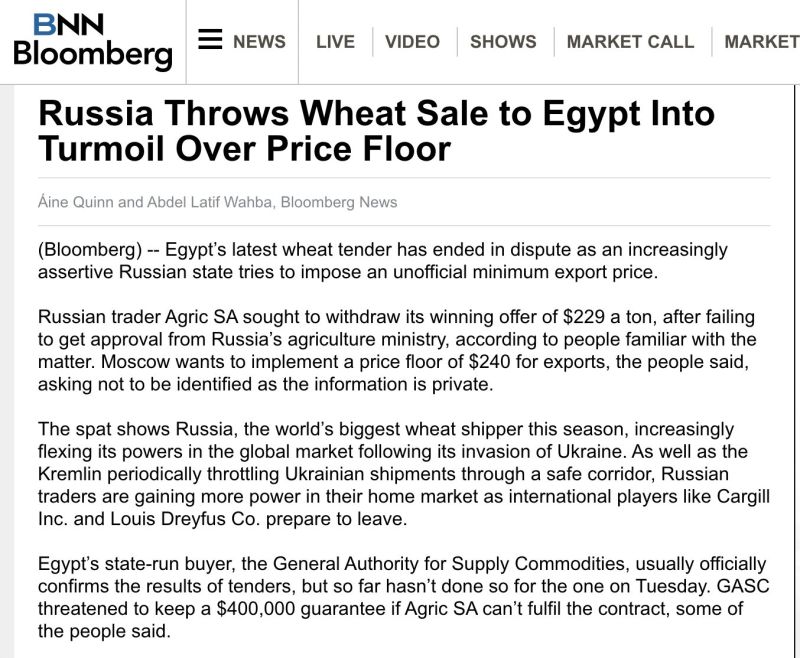Click the text 'General Authority for Supply Commodities'
This screenshot has height=658, width=800.
click(x=449, y=564)
